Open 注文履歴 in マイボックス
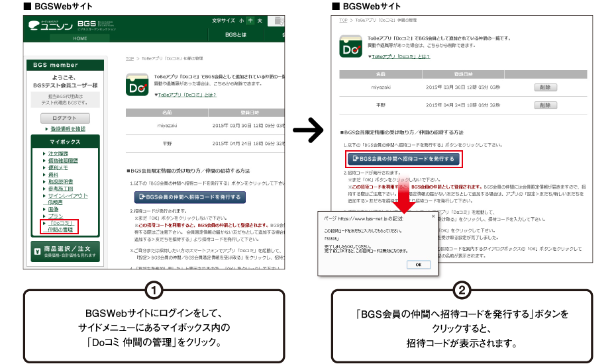 coord(58,154)
